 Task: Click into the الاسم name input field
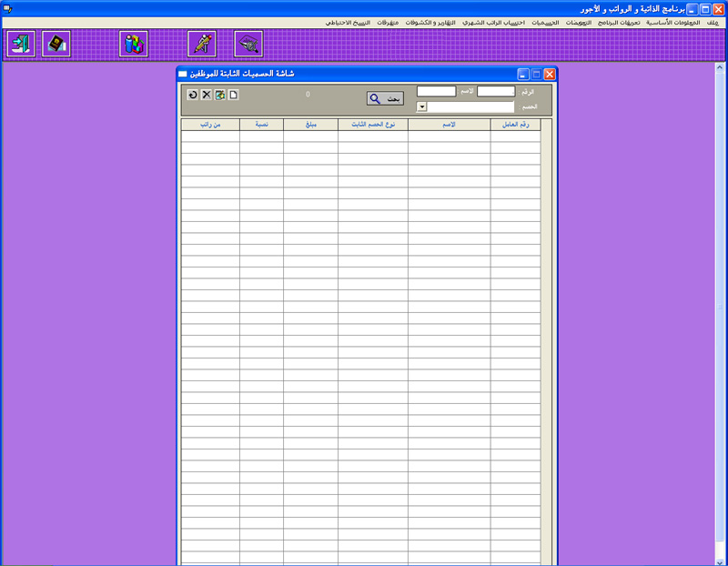click(436, 91)
